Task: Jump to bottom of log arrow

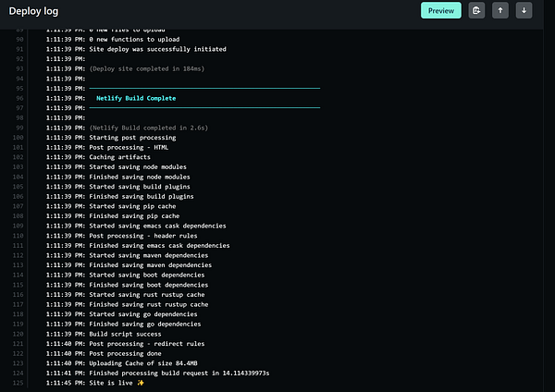Action: pyautogui.click(x=524, y=10)
